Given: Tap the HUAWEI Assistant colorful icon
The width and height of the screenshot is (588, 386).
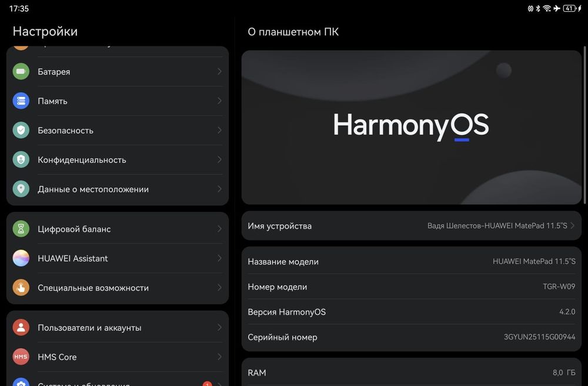Looking at the screenshot, I should point(21,258).
